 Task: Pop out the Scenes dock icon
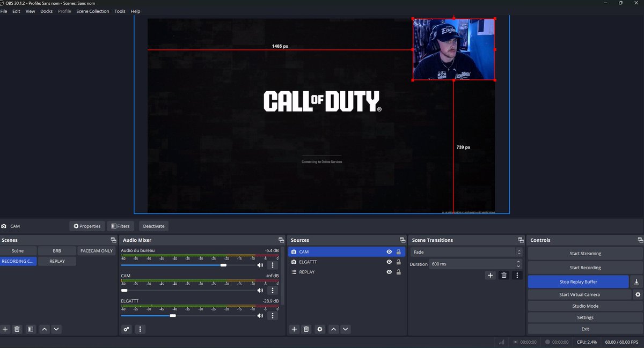[113, 240]
